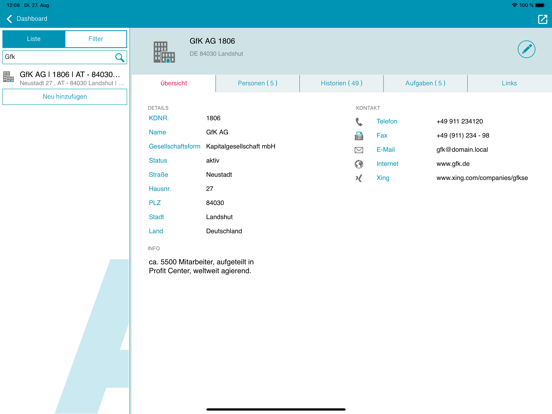Tap the status bar clock time

(13, 5)
